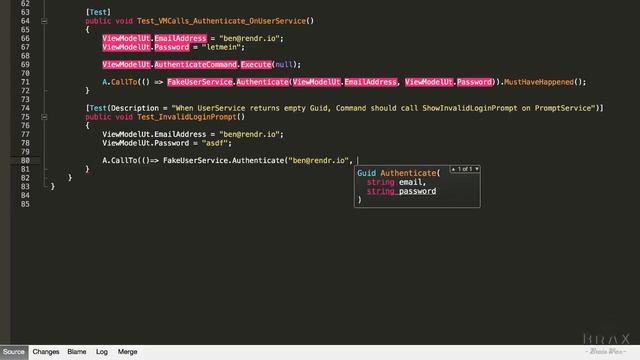The height and width of the screenshot is (360, 640).
Task: Collapse the Test_VMCalls_Authenticate_OnUserService method fold marker
Action: [x=44, y=21]
